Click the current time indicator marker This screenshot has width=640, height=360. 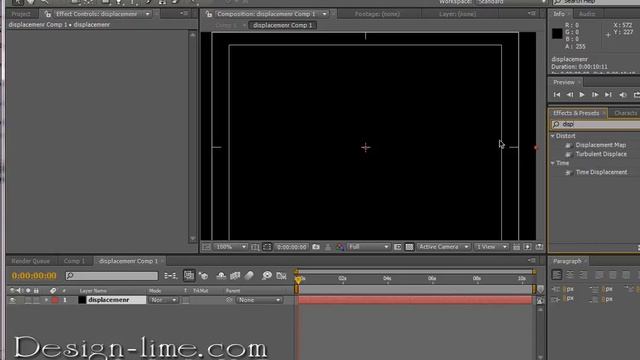298,280
